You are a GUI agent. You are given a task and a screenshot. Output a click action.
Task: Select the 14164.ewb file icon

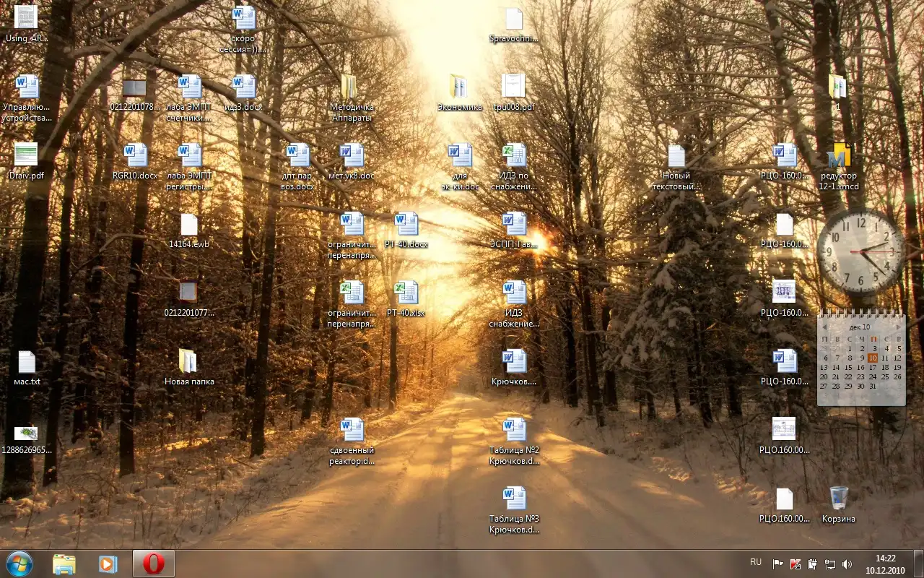coord(188,225)
